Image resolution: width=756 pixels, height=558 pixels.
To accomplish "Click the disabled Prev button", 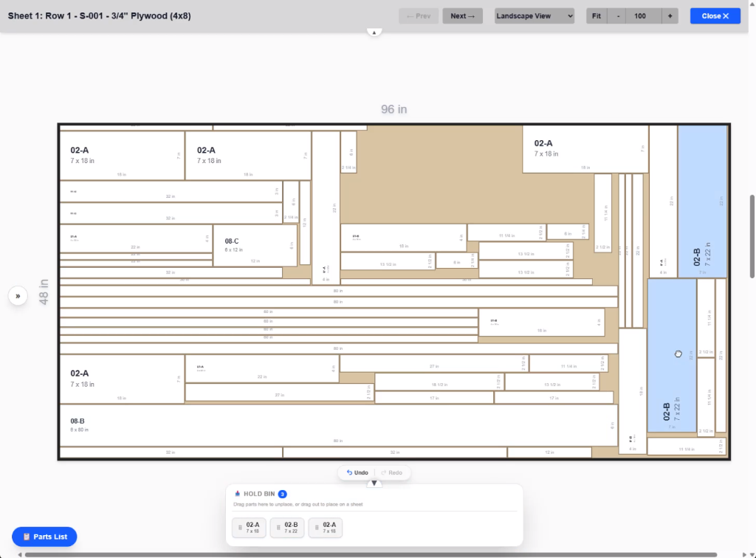I will (x=419, y=16).
